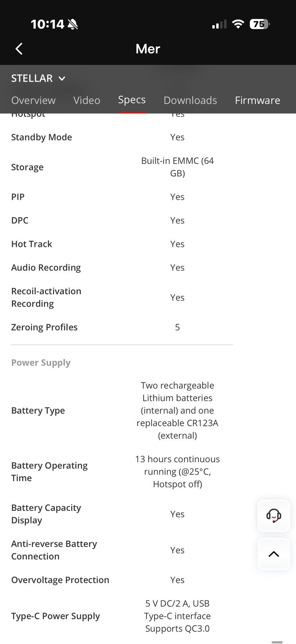The width and height of the screenshot is (296, 644).
Task: Tap the Storage Built-in EMMC value
Action: [x=177, y=167]
